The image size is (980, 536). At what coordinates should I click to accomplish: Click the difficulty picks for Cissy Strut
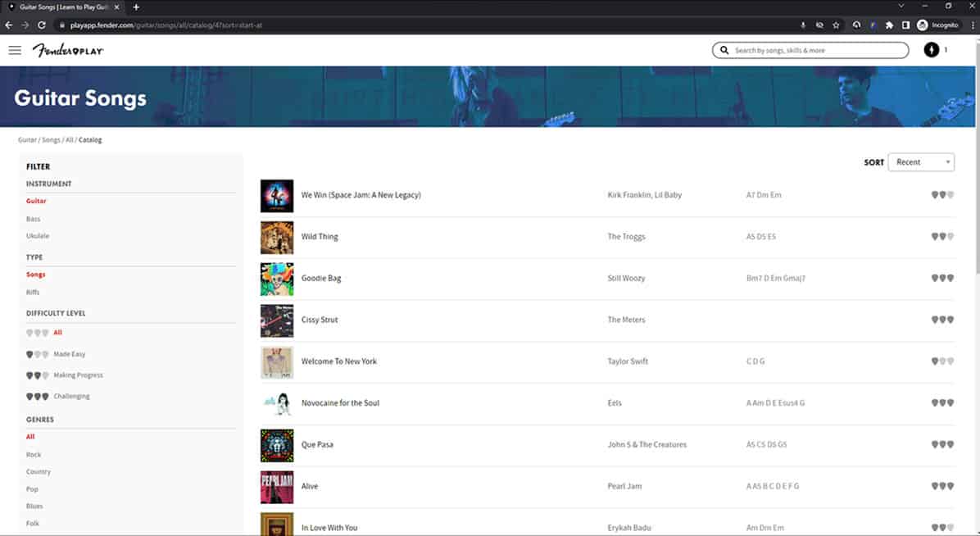pyautogui.click(x=942, y=320)
